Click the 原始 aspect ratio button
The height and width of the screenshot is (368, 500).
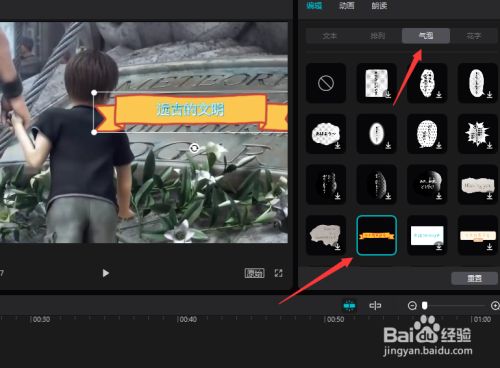click(x=254, y=273)
